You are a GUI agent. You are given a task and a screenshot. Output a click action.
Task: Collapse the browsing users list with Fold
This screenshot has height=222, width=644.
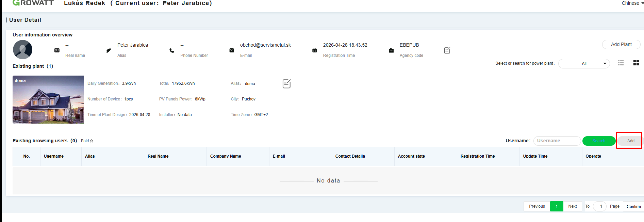[87, 141]
